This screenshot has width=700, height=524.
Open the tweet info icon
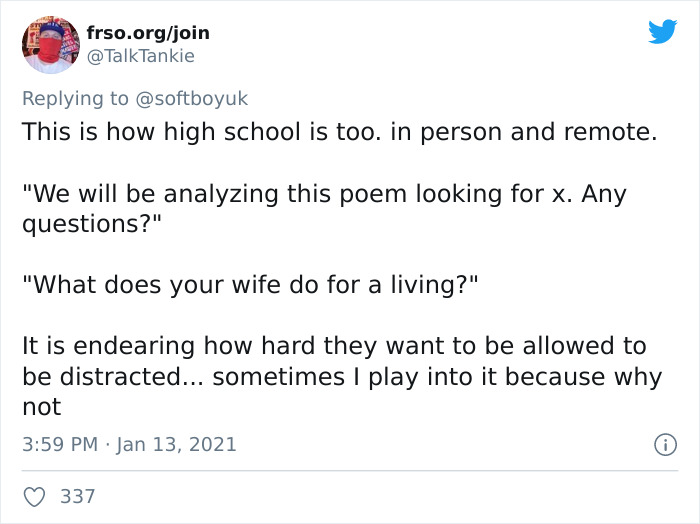665,444
